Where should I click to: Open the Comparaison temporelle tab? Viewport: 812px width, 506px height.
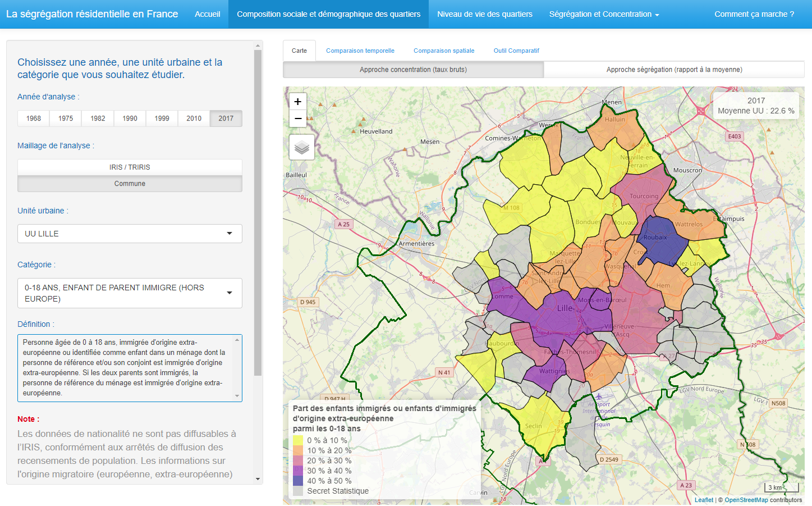pos(360,51)
